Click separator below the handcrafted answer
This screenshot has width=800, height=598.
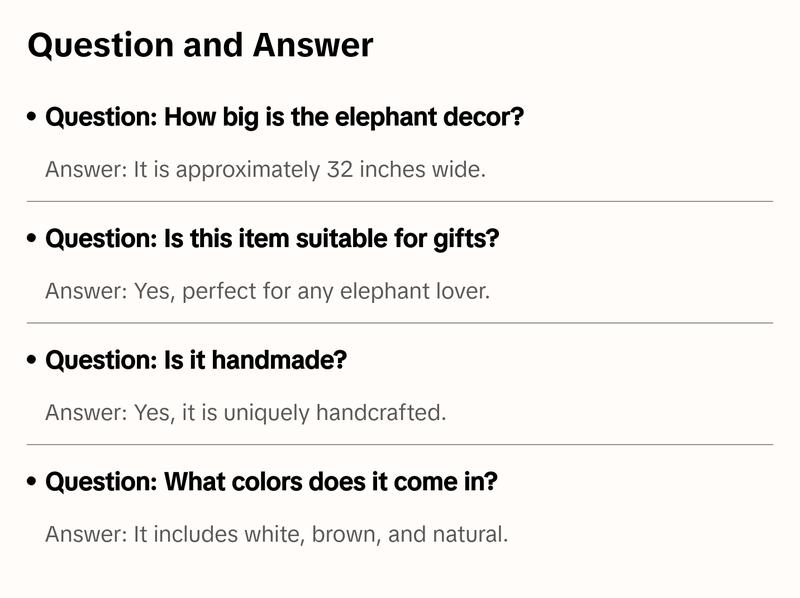tap(400, 444)
